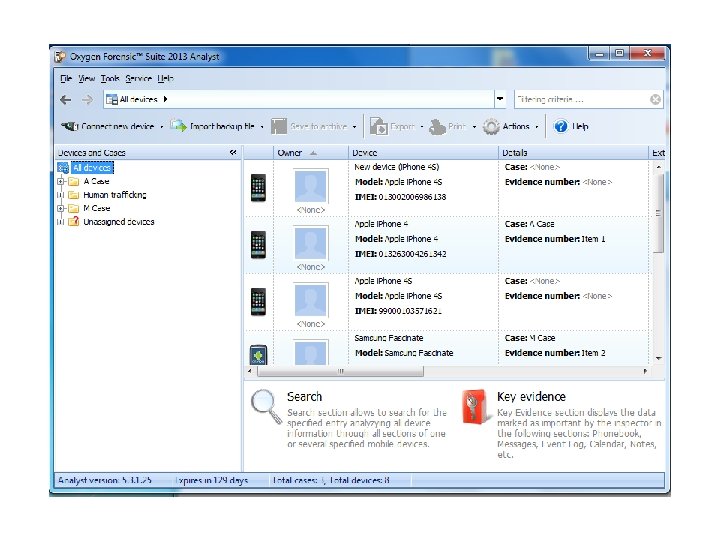This screenshot has height=540, width=720.
Task: Open the Connect new device dropdown arrow
Action: point(162,127)
